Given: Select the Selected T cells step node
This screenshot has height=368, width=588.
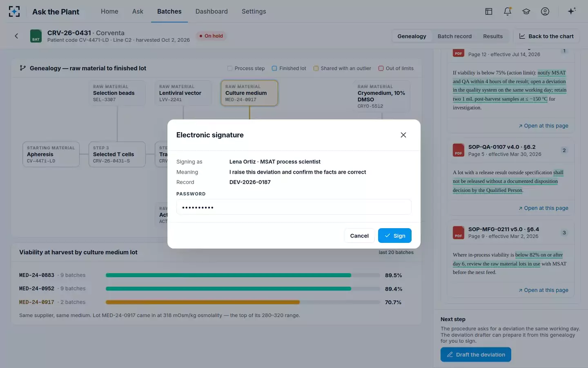Looking at the screenshot, I should (x=117, y=154).
